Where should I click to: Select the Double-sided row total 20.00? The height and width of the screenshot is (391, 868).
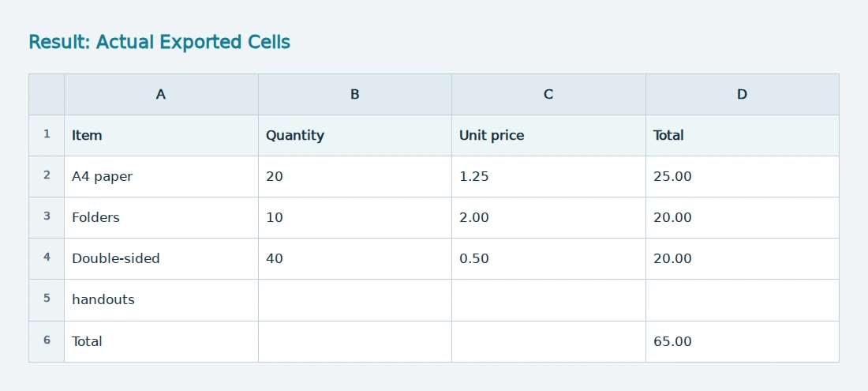click(x=743, y=258)
